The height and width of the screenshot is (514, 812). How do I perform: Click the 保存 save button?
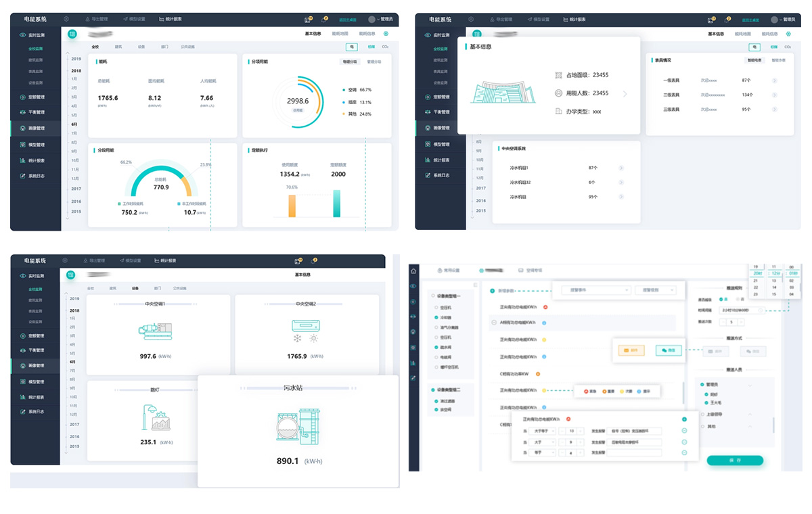point(735,460)
